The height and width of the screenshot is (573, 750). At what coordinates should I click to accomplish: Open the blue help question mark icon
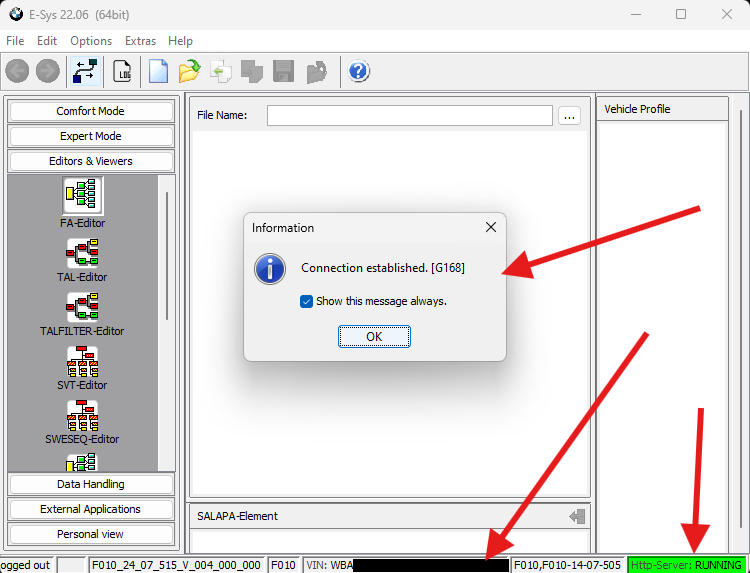(x=358, y=72)
